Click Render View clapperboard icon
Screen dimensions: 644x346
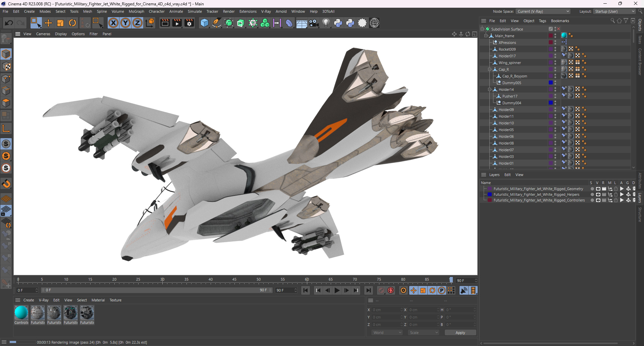click(165, 23)
